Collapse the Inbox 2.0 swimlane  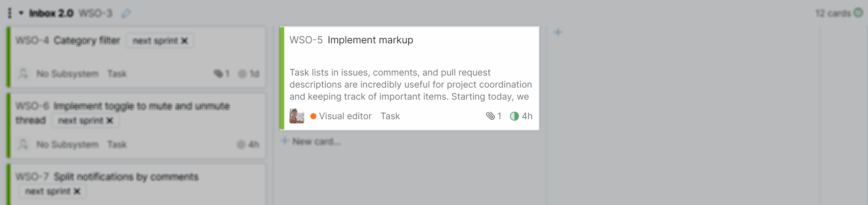(x=21, y=13)
